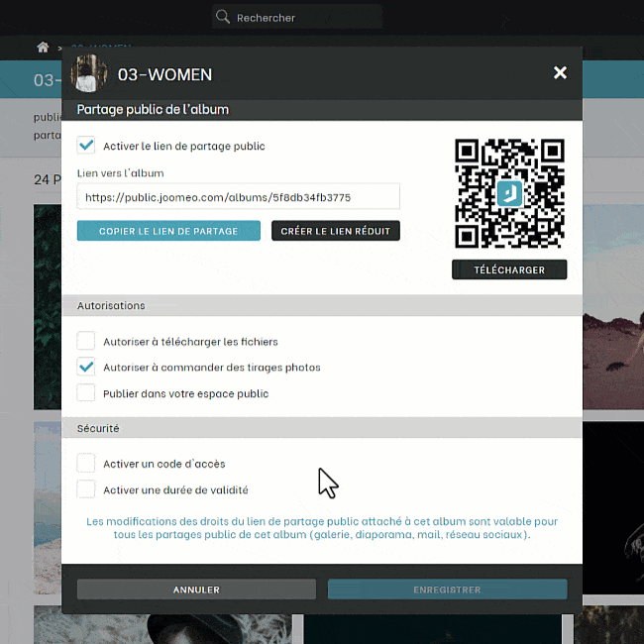This screenshot has width=644, height=644.
Task: Toggle Activer le lien de partage public
Action: click(86, 146)
